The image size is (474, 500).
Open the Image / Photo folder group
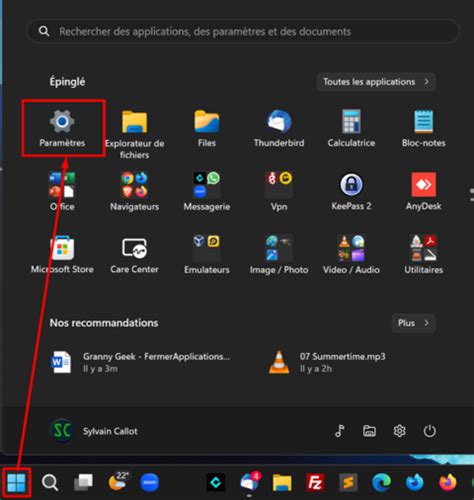pyautogui.click(x=279, y=255)
